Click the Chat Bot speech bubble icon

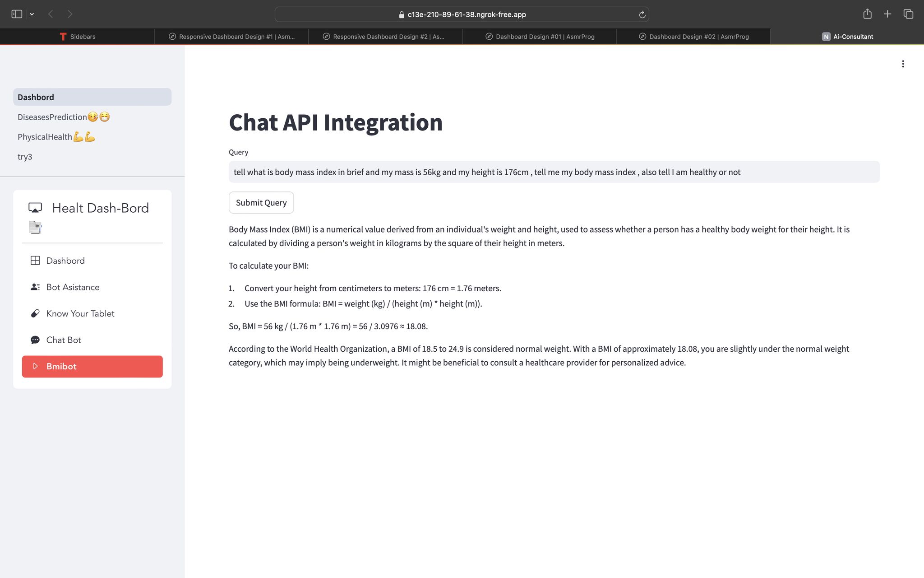pyautogui.click(x=35, y=340)
